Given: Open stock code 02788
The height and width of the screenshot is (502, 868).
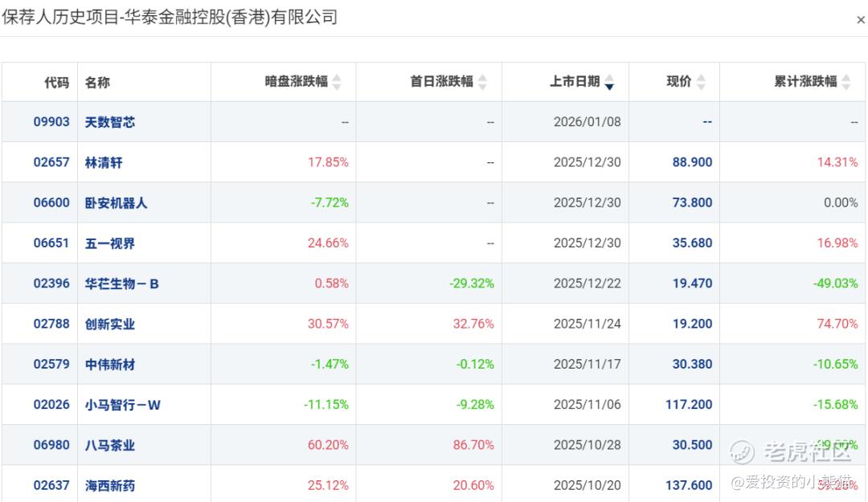Looking at the screenshot, I should [51, 324].
